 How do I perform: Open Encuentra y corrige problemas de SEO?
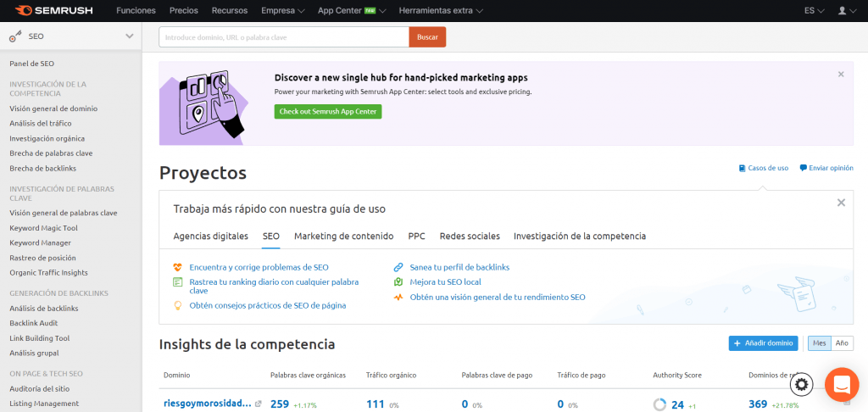[259, 267]
